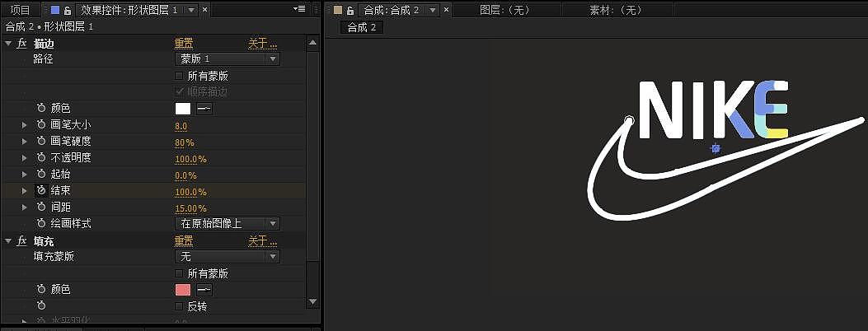The image size is (868, 331).
Task: Toggle stopwatch for 不透明度 property
Action: tap(41, 158)
